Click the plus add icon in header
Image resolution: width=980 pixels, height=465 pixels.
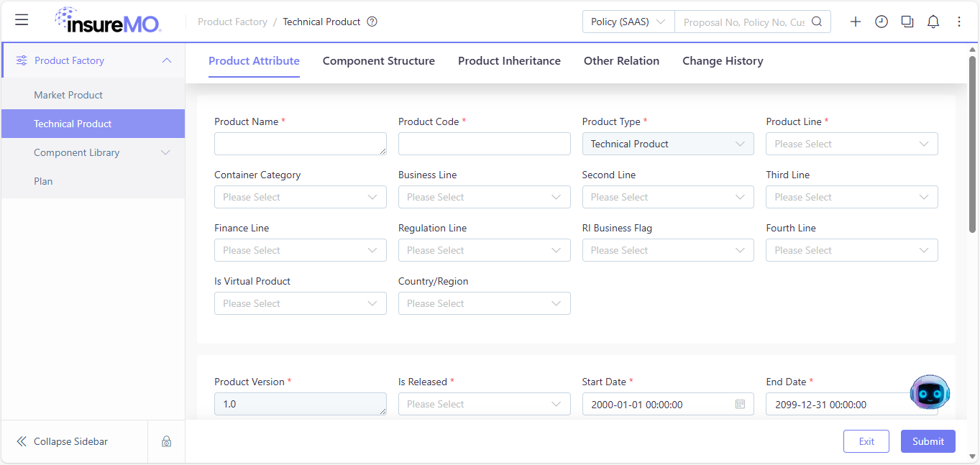856,22
